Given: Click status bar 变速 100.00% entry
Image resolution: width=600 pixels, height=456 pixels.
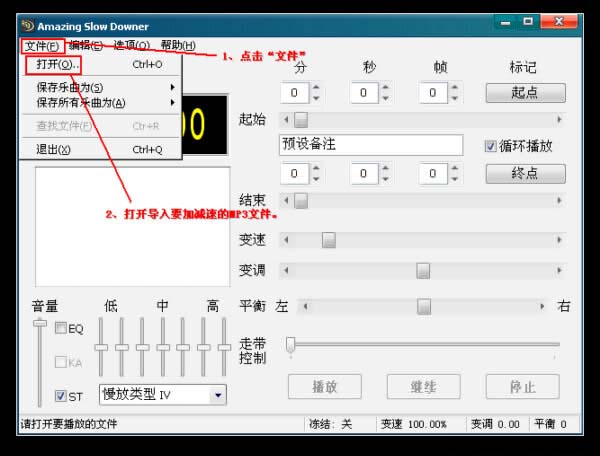Looking at the screenshot, I should [x=414, y=424].
